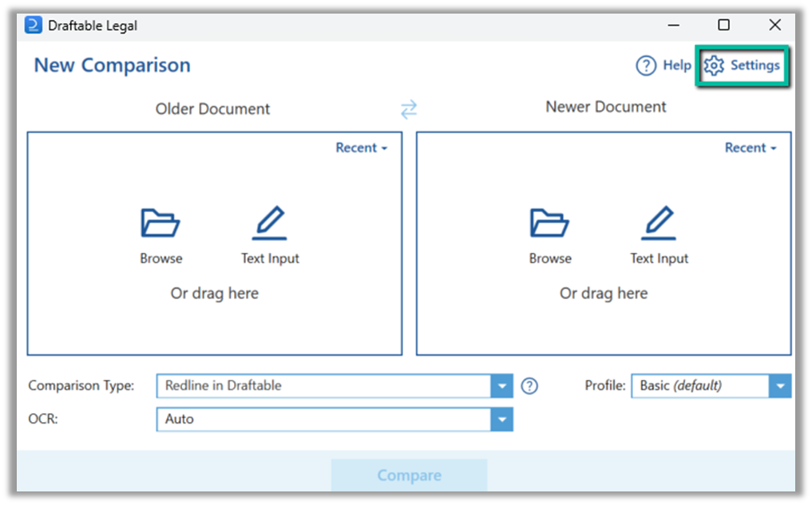Swap older and newer documents arrows
The image size is (812, 505).
point(409,109)
